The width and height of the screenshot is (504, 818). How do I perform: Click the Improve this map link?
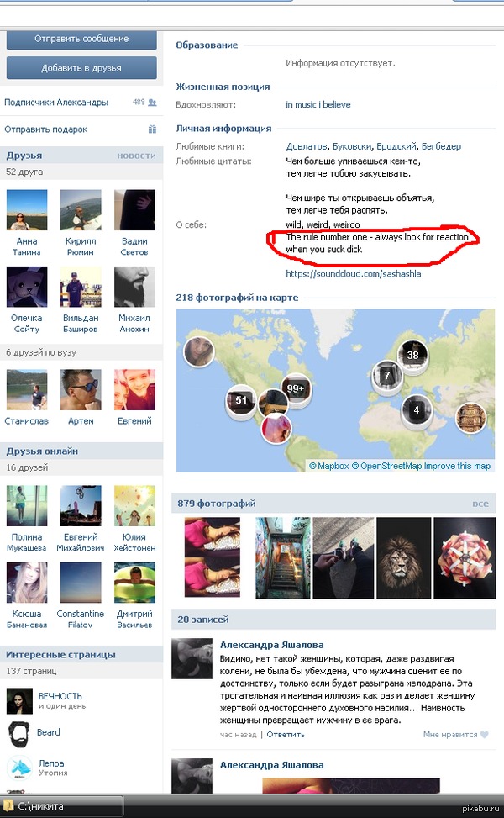tap(457, 466)
